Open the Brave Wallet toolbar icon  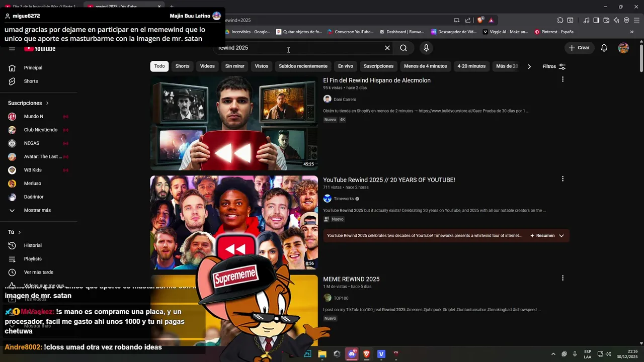point(606,20)
